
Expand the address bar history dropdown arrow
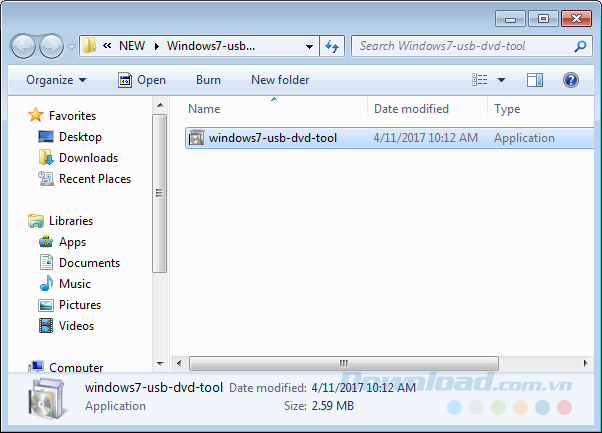(x=309, y=46)
